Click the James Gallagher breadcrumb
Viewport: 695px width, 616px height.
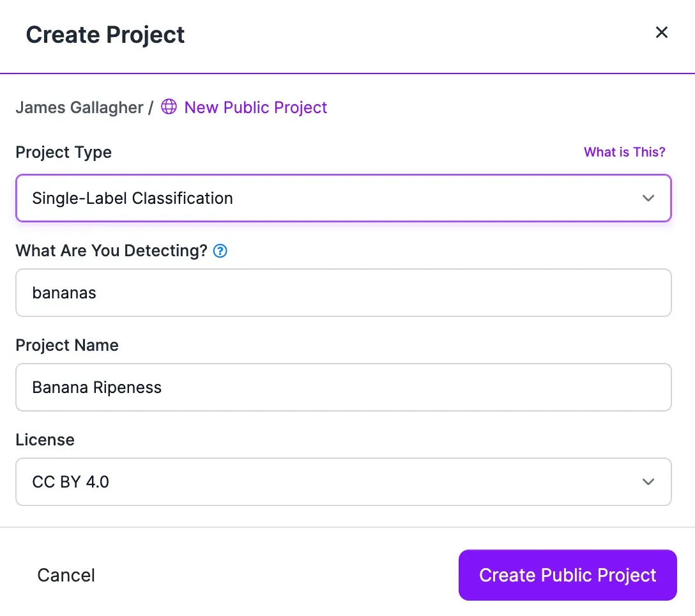79,107
